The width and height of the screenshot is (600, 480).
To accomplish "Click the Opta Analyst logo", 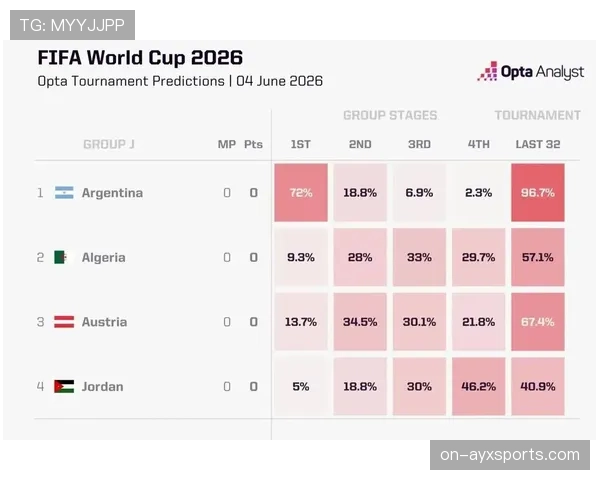I will point(530,71).
